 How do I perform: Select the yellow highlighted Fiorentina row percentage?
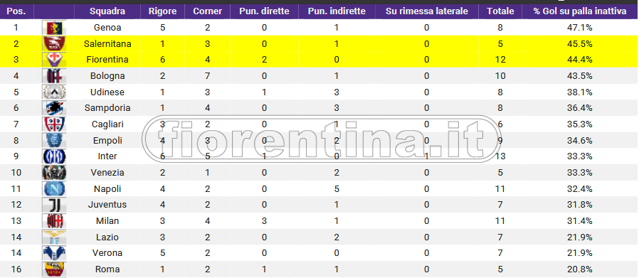pyautogui.click(x=579, y=60)
